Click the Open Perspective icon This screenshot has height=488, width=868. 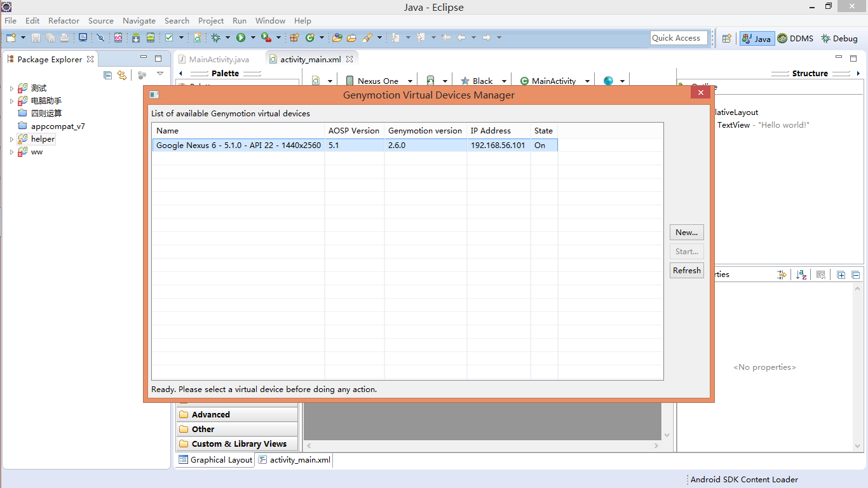tap(726, 38)
